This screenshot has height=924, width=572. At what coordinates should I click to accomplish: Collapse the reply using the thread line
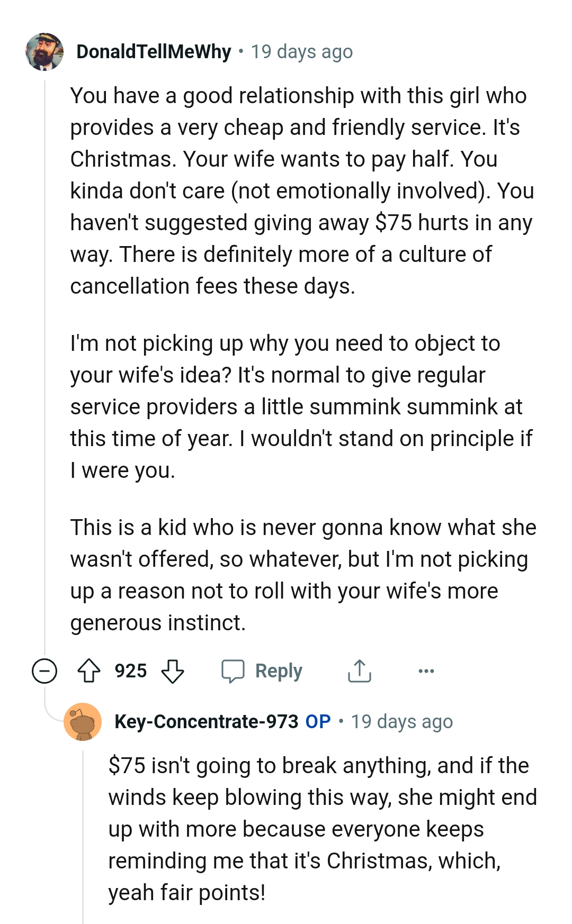pos(83,826)
